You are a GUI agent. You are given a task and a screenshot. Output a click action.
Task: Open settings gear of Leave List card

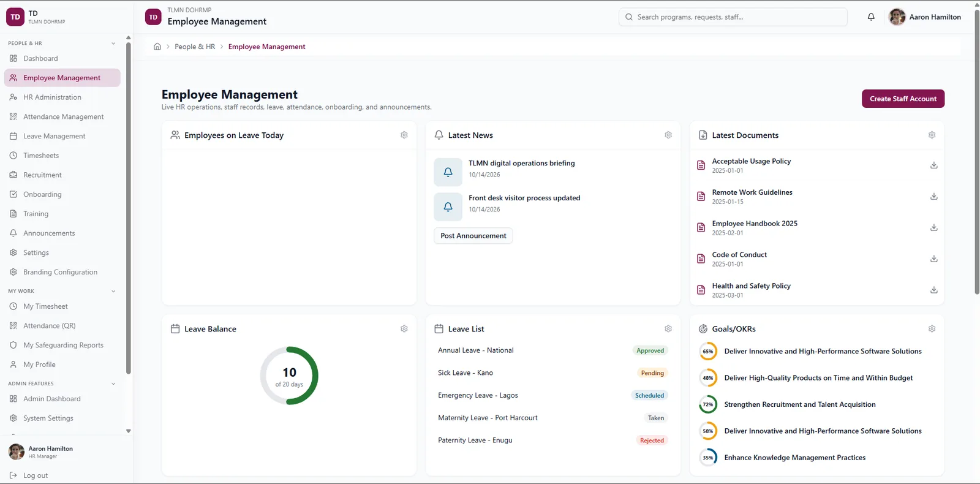tap(668, 329)
